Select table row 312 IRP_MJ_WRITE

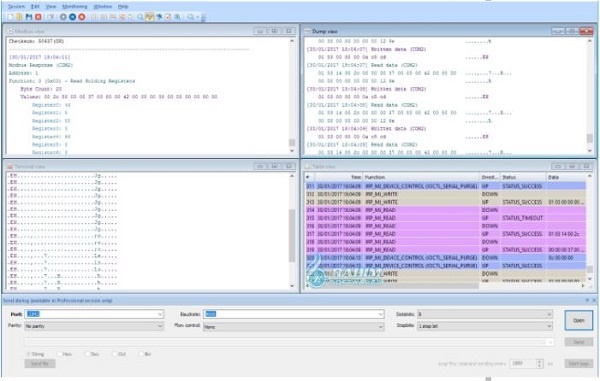pyautogui.click(x=445, y=194)
